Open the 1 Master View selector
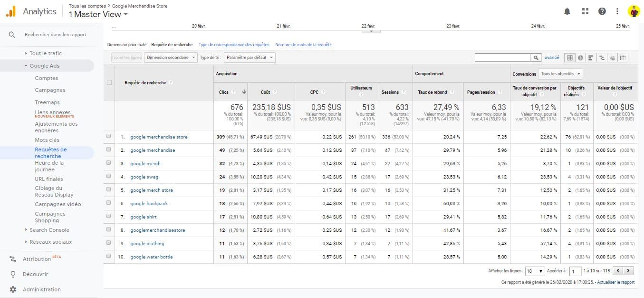Image resolution: width=644 pixels, height=298 pixels. point(98,14)
